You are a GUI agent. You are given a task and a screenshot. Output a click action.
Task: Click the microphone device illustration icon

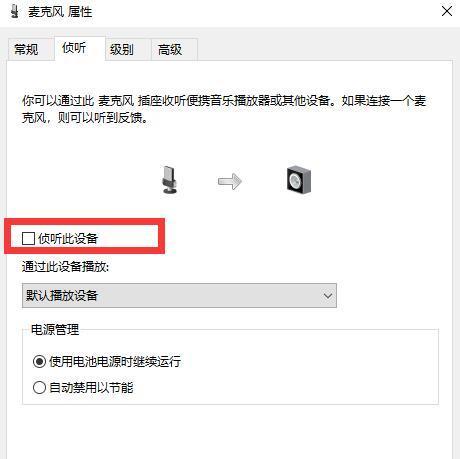pos(169,180)
